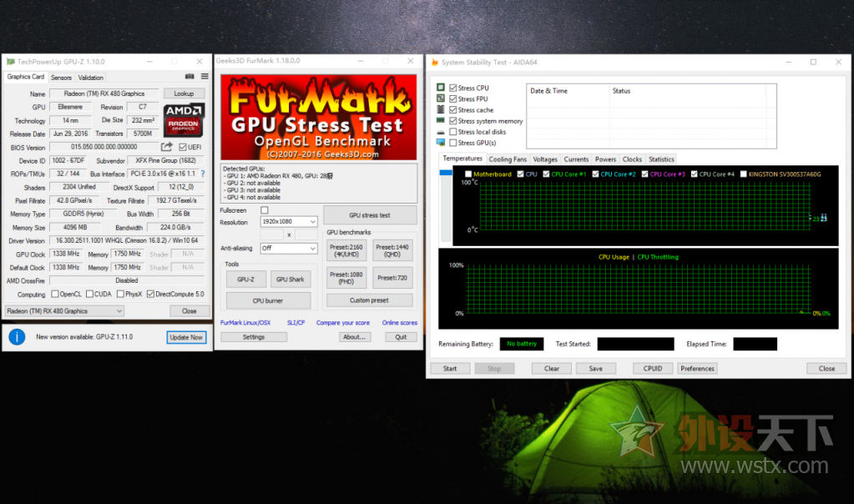
Task: Uncheck Stress FPU in AIDA64
Action: click(x=452, y=98)
